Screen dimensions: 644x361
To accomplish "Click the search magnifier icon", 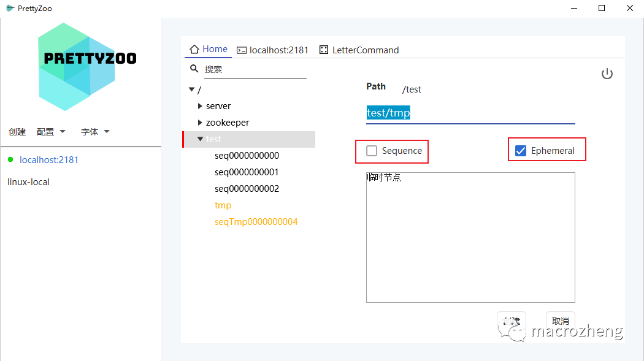I will coord(194,69).
